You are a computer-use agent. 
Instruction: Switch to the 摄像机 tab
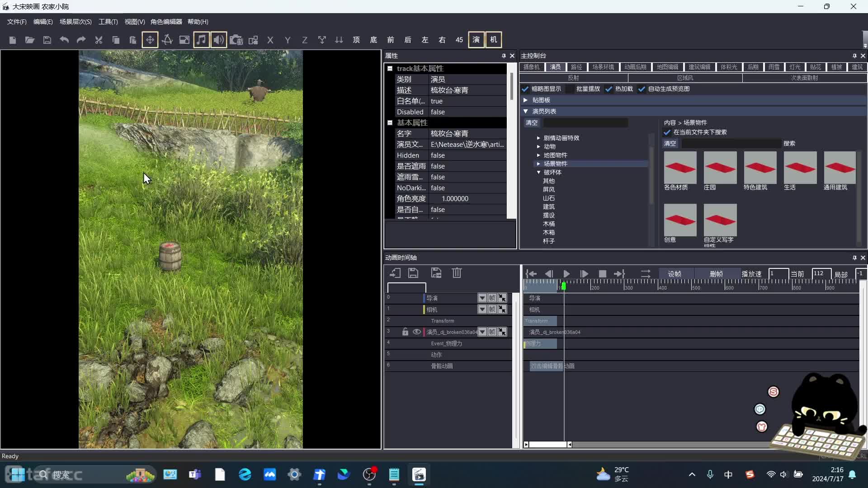click(x=531, y=67)
